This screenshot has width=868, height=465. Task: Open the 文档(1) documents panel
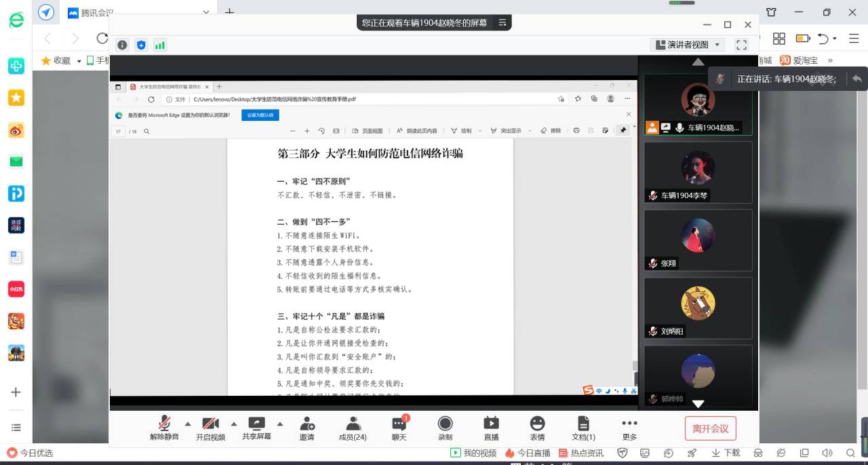pyautogui.click(x=583, y=428)
